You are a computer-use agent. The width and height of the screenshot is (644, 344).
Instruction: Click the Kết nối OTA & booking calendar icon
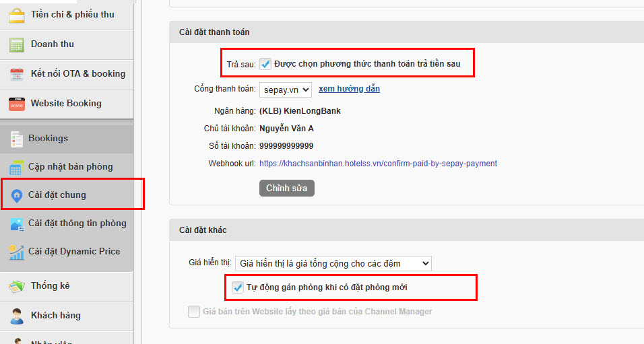click(16, 74)
